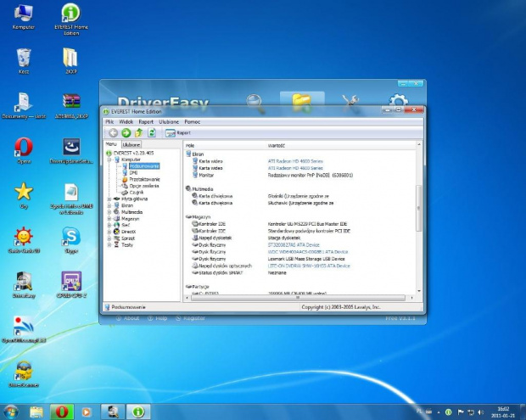Screen dimensions: 526x420
Task: Click the Windows Start button
Action: click(x=10, y=412)
